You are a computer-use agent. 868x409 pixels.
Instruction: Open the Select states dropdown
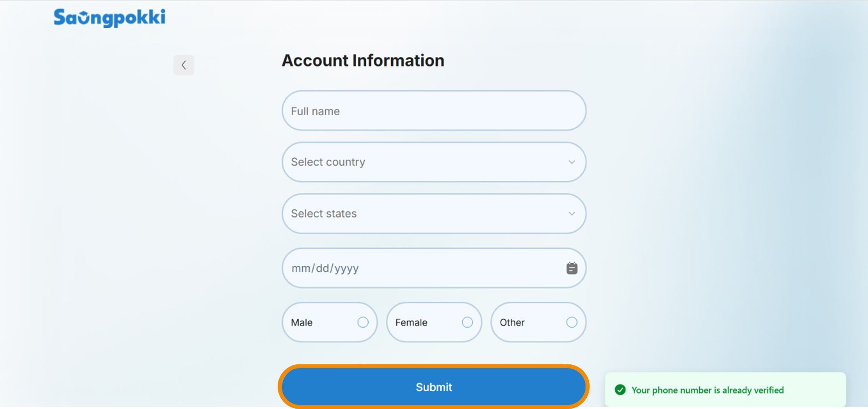(x=434, y=213)
